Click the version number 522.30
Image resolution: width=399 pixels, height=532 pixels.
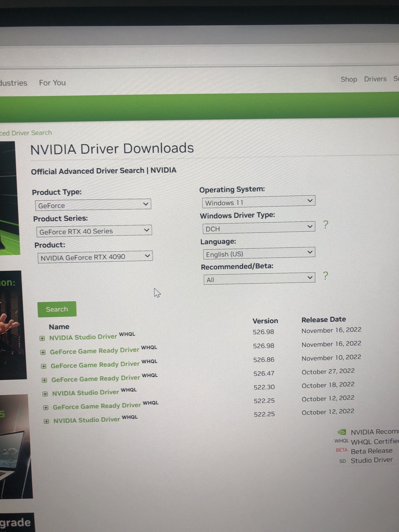(264, 387)
